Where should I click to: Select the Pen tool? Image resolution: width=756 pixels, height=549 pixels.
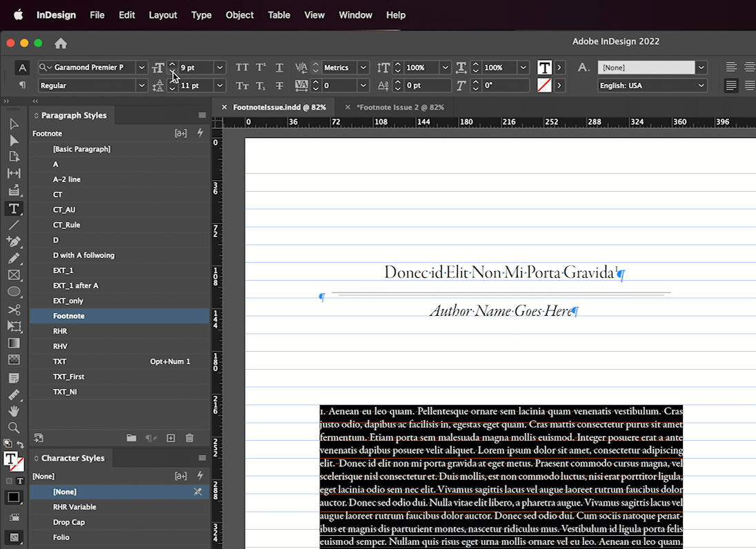14,241
